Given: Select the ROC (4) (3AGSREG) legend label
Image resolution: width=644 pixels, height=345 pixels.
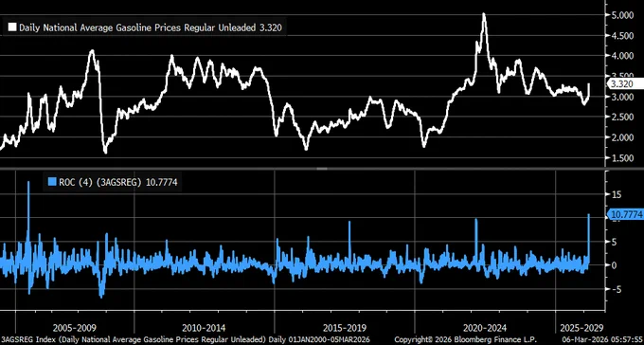Looking at the screenshot, I should click(x=118, y=182).
